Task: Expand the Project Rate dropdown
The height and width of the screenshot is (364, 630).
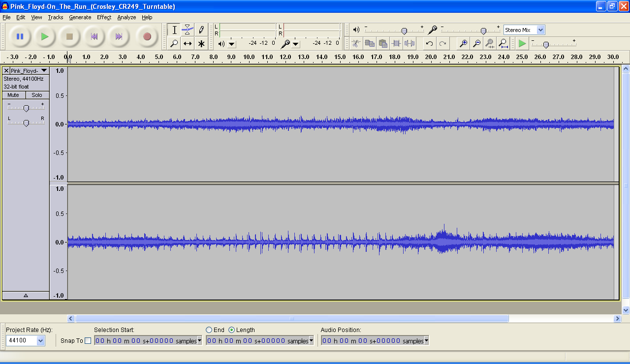Action: [40, 341]
